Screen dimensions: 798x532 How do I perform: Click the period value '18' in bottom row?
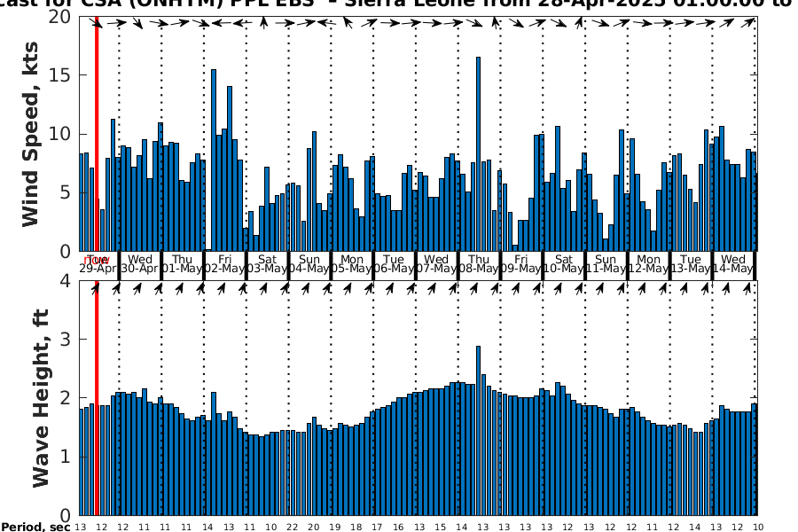(356, 528)
